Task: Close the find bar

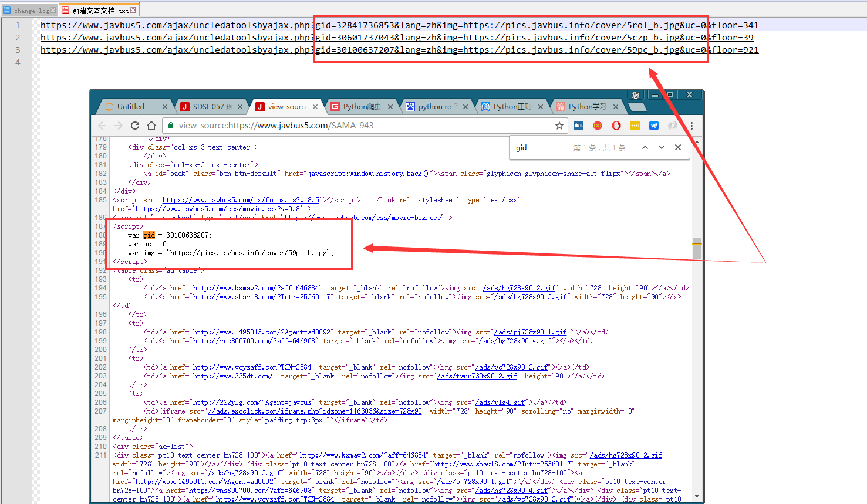Action: (x=678, y=147)
